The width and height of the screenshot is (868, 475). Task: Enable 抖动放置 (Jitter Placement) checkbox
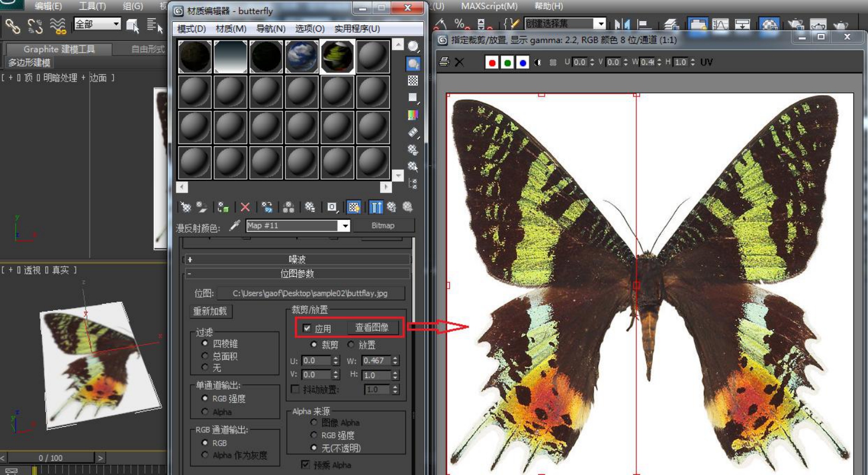(295, 390)
